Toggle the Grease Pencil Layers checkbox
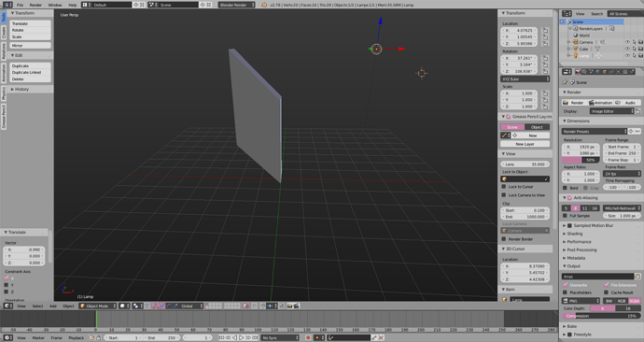The image size is (644, 342). tap(509, 117)
